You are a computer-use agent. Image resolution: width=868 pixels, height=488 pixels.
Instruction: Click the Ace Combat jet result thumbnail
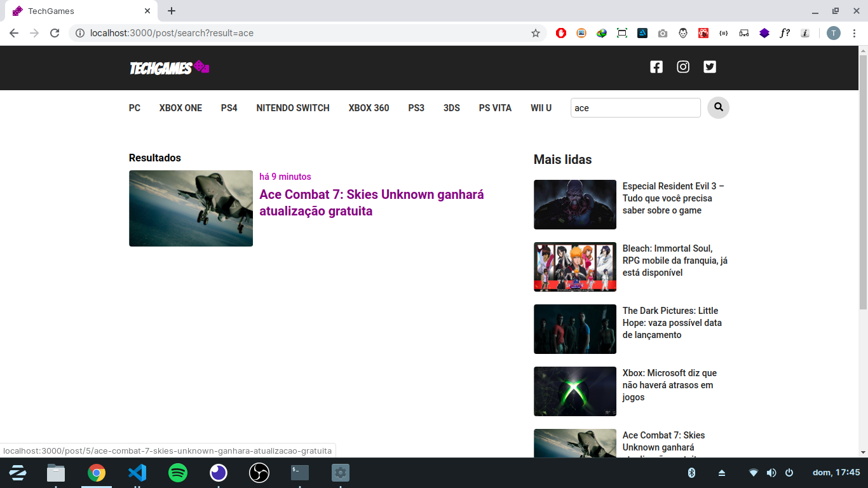pos(191,208)
